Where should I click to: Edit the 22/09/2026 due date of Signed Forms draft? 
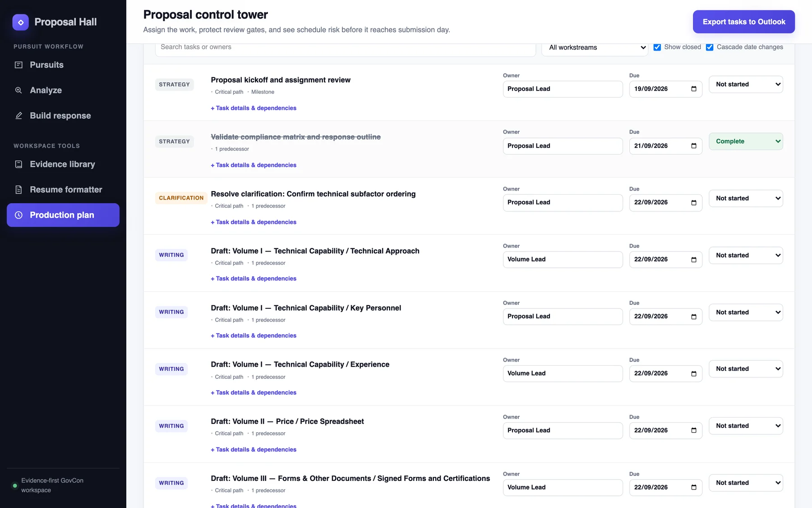pos(665,487)
